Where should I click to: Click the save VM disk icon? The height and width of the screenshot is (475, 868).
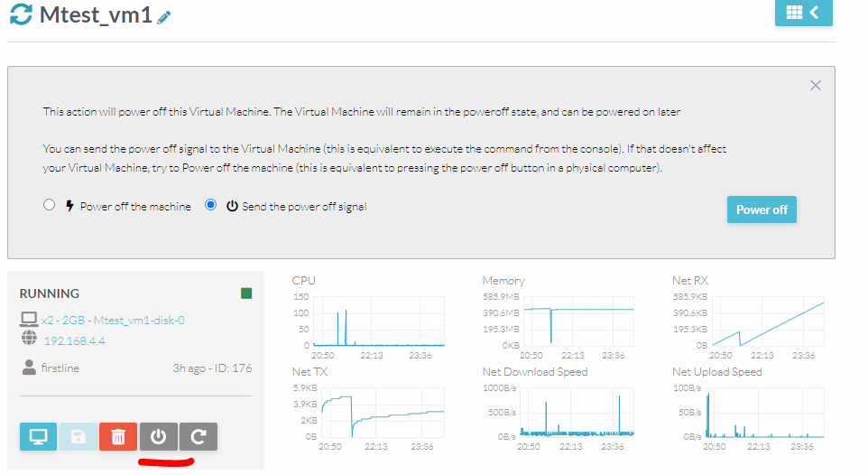click(x=78, y=437)
